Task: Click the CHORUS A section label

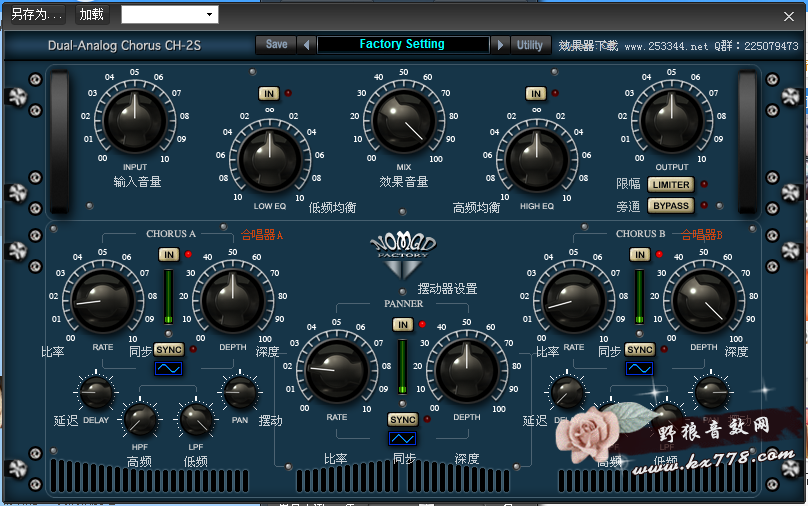Action: (x=171, y=233)
